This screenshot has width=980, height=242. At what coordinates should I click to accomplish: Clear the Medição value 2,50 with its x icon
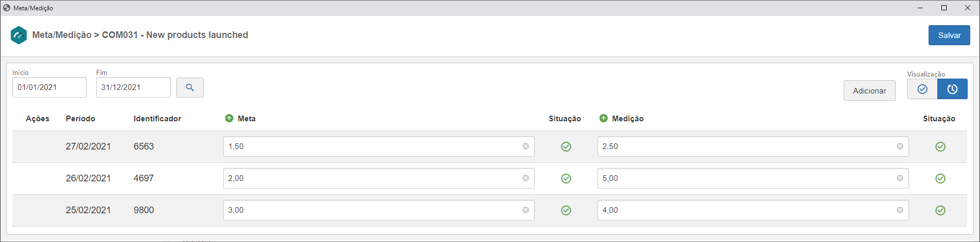point(900,146)
